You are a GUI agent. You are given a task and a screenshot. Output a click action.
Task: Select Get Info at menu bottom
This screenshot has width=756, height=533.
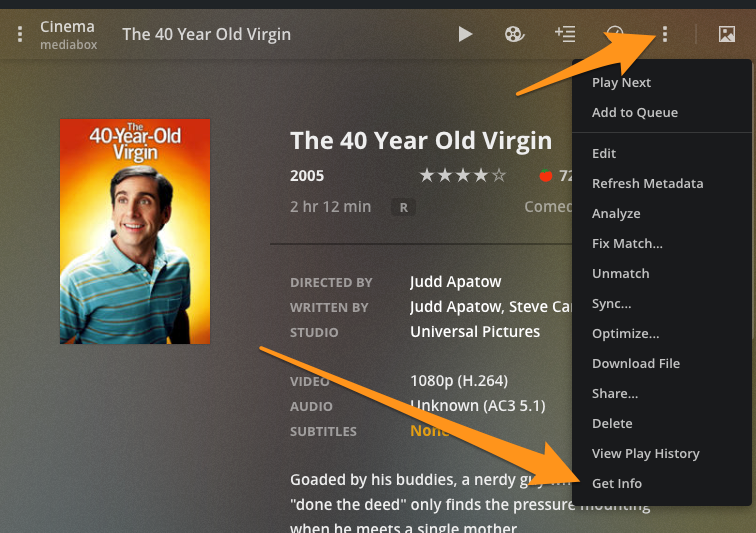click(662, 483)
